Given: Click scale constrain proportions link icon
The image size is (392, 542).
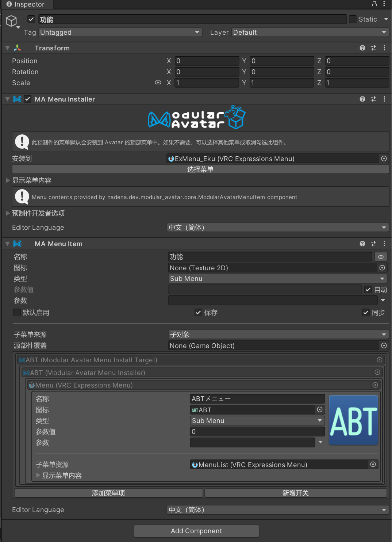Looking at the screenshot, I should (158, 83).
